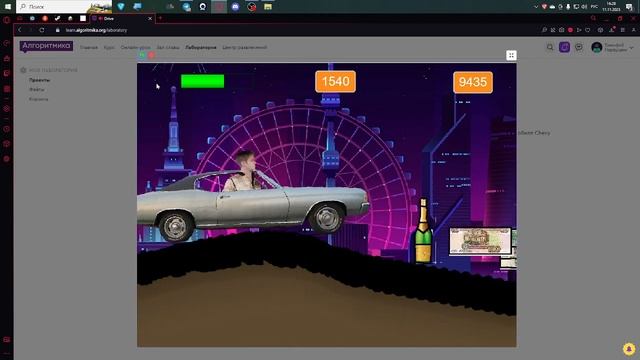
Task: Click yellow bell icon at bottom right
Action: [629, 349]
